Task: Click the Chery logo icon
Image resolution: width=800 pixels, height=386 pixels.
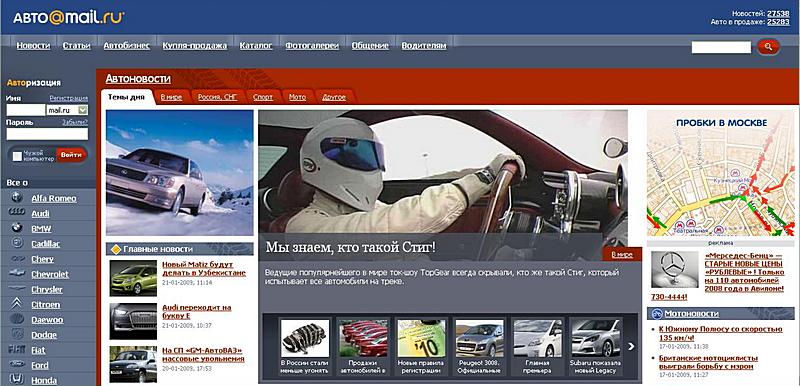Action: (x=17, y=259)
